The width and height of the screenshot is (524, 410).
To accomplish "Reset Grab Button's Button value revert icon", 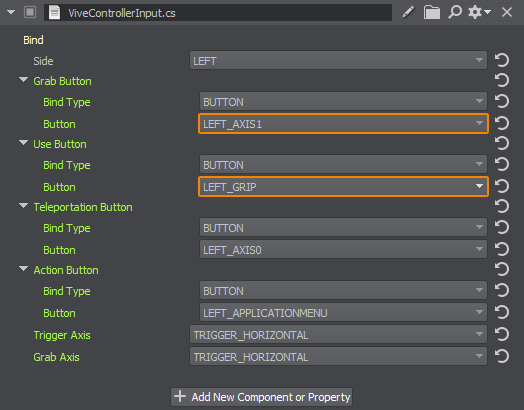I will click(x=502, y=124).
